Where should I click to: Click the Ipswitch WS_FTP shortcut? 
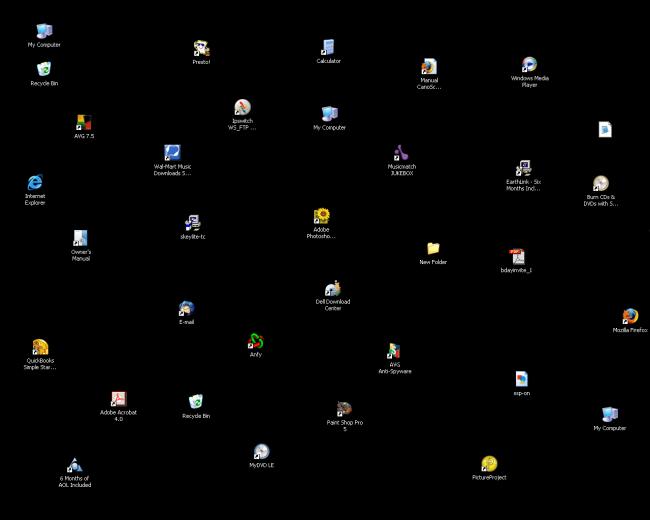coord(242,107)
